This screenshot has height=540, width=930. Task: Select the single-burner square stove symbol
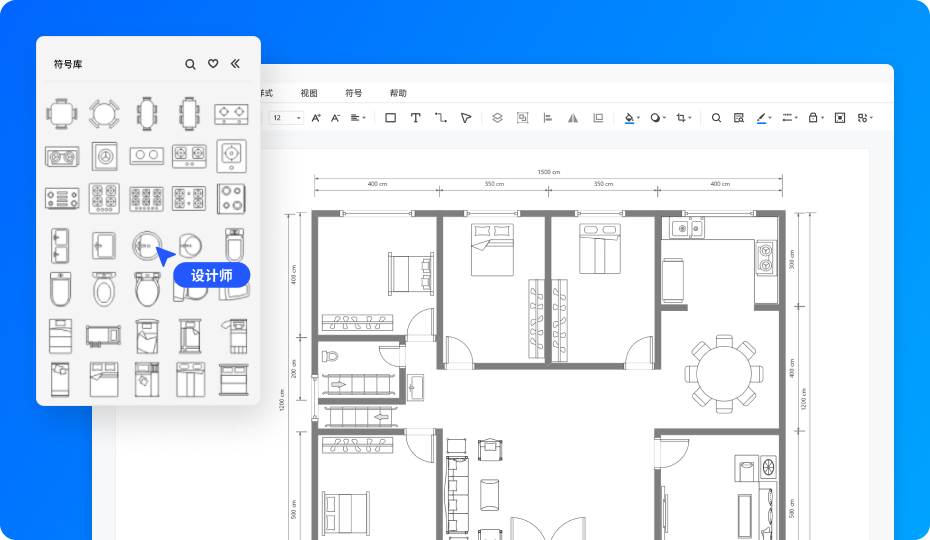(x=231, y=156)
